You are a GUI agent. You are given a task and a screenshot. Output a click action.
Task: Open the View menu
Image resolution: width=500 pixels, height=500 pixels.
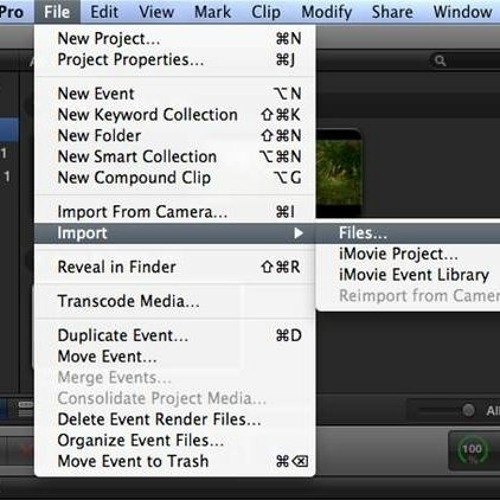point(156,12)
